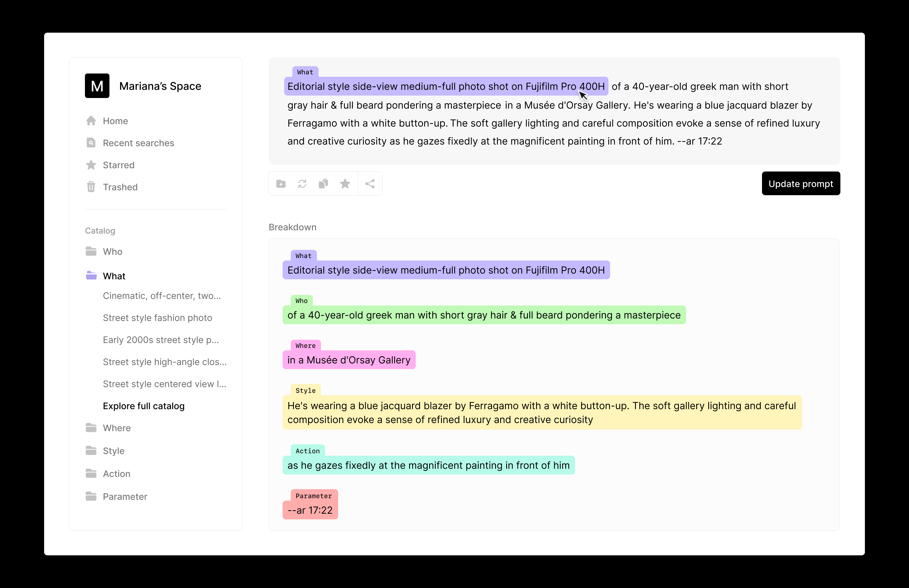This screenshot has height=588, width=909.
Task: Click the purple What folder icon
Action: tap(91, 275)
